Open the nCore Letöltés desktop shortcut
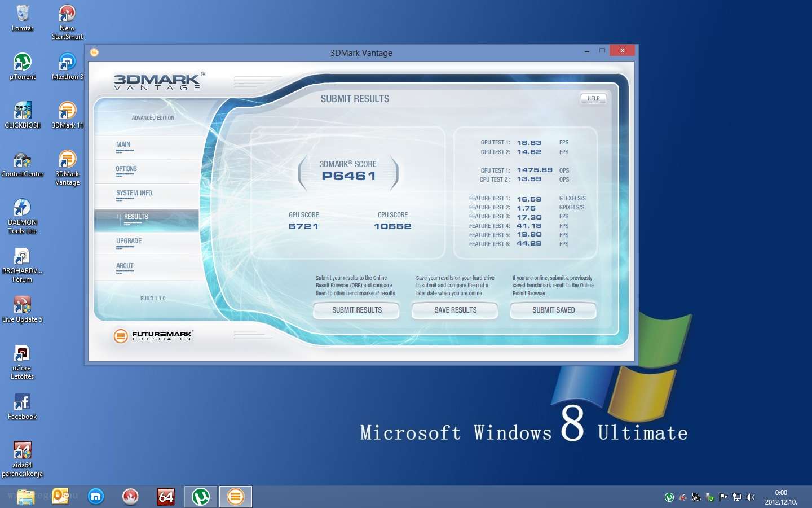812x508 pixels. pos(23,361)
